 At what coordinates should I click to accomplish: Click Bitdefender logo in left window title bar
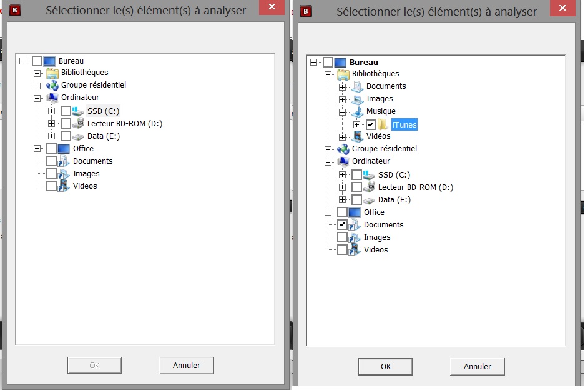point(15,10)
